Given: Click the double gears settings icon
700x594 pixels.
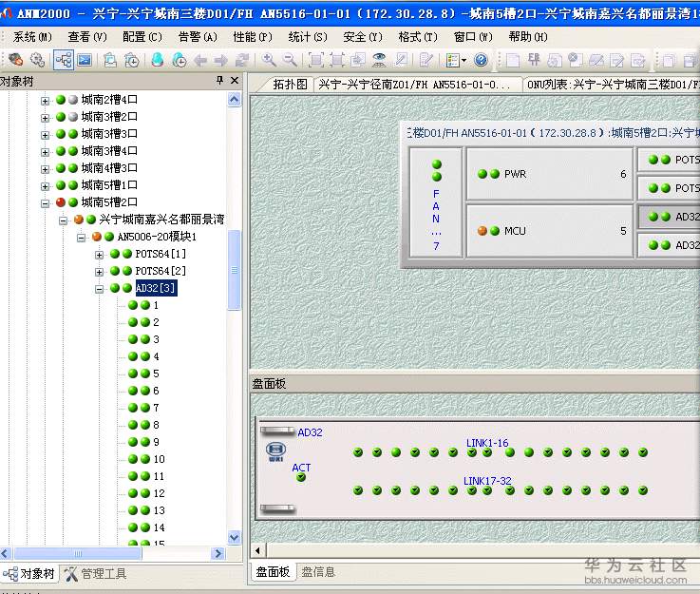Looking at the screenshot, I should pyautogui.click(x=37, y=59).
